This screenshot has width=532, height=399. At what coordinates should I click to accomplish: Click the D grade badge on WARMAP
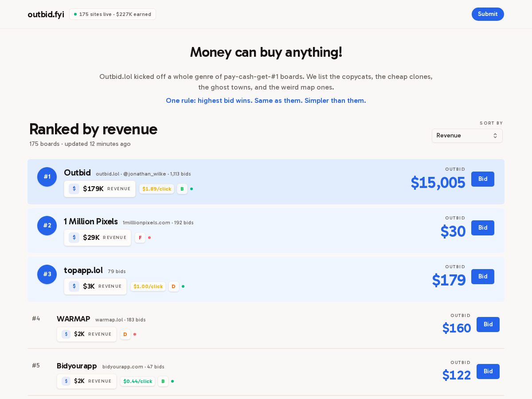click(125, 334)
